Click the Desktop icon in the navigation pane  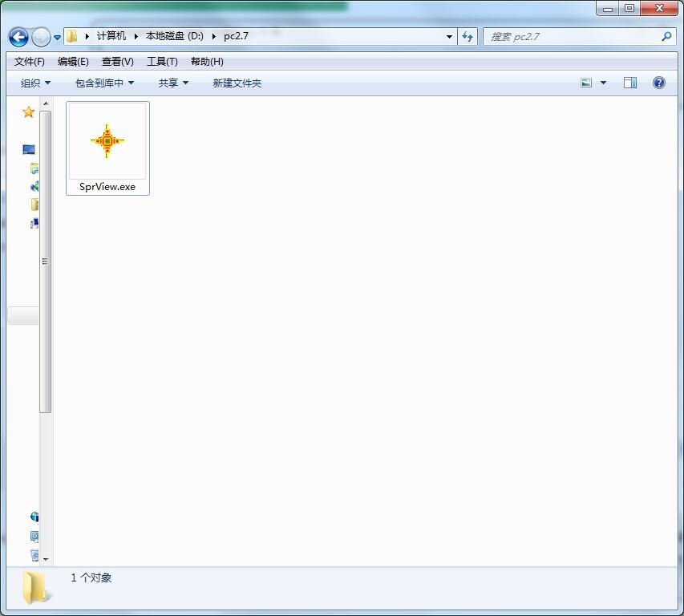pyautogui.click(x=29, y=150)
